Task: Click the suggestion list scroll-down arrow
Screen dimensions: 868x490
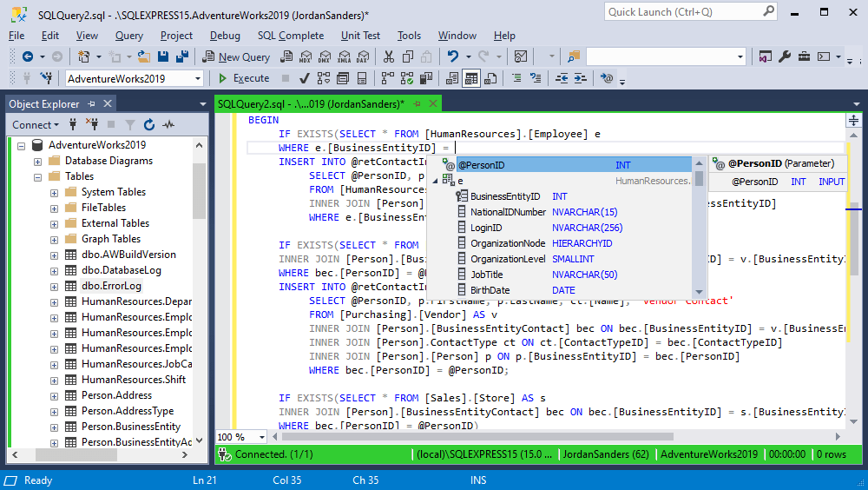Action: 699,292
